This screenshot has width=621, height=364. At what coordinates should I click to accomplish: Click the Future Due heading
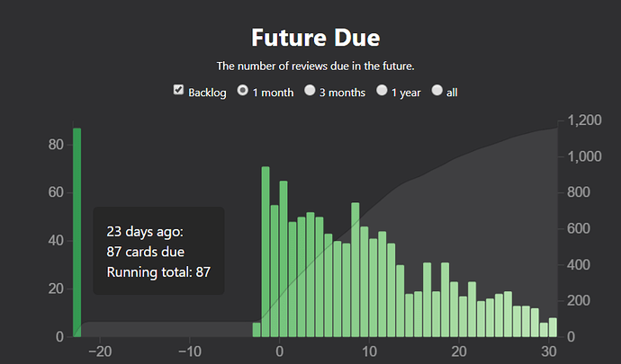click(x=316, y=38)
